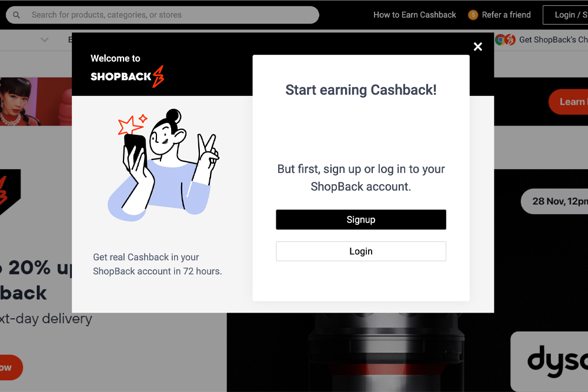
Task: Click the orange button under next-day delivery
Action: [11, 368]
